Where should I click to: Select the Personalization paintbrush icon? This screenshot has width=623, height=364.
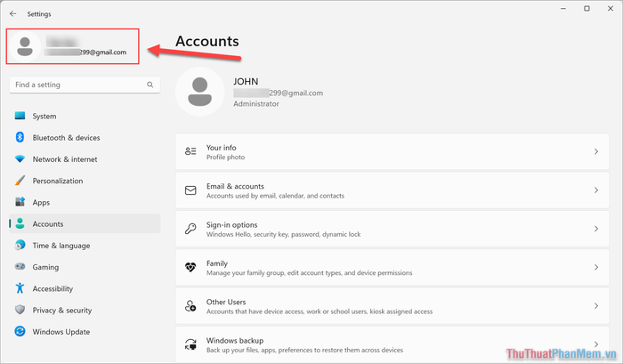(20, 181)
